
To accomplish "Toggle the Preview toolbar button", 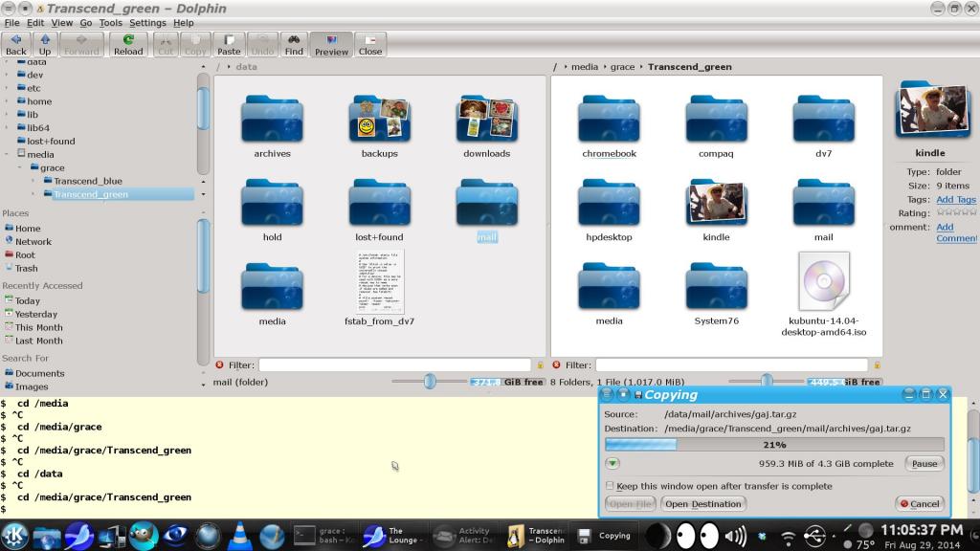I will point(331,44).
